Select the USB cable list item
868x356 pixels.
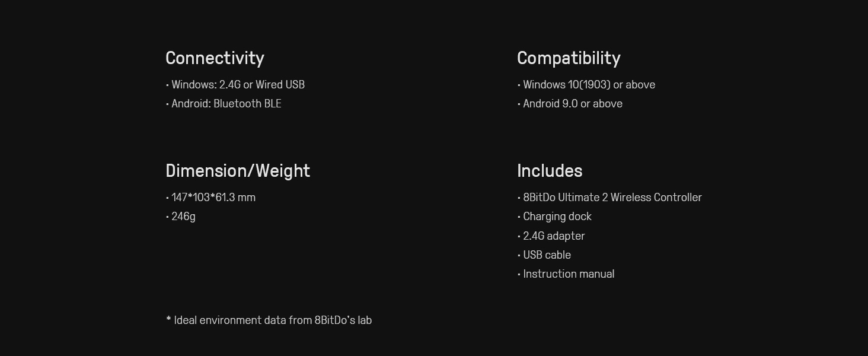(547, 255)
